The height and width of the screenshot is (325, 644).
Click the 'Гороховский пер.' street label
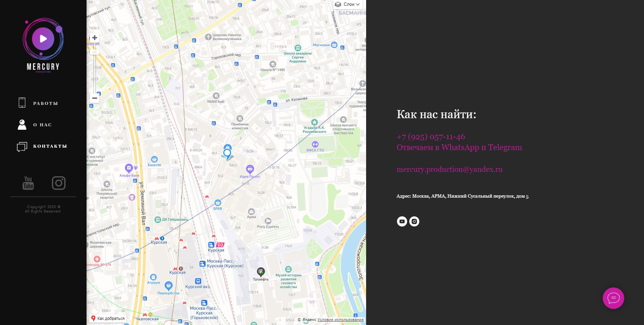(x=227, y=56)
